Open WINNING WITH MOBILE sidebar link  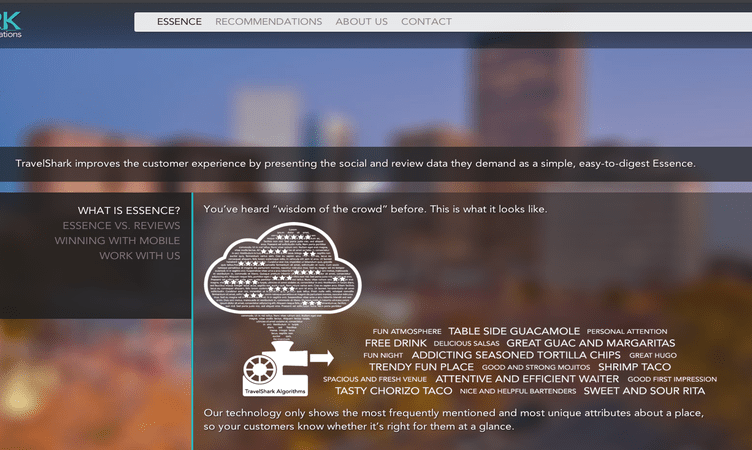(x=118, y=240)
